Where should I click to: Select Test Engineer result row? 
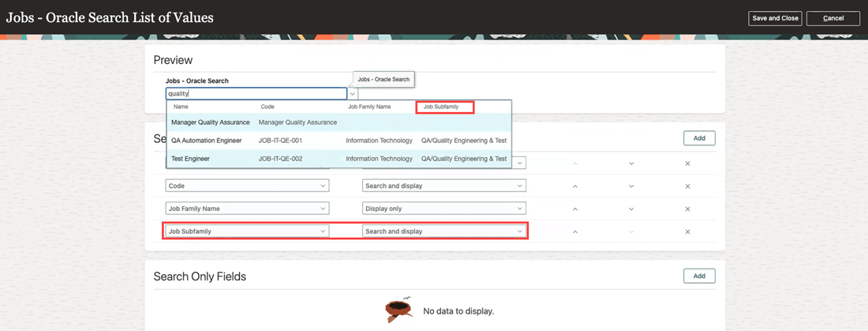339,159
